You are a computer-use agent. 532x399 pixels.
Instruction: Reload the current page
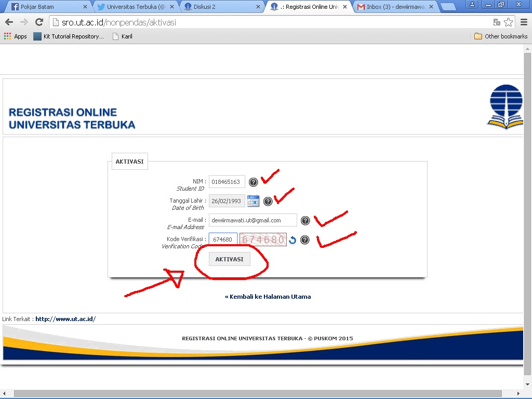pos(39,22)
